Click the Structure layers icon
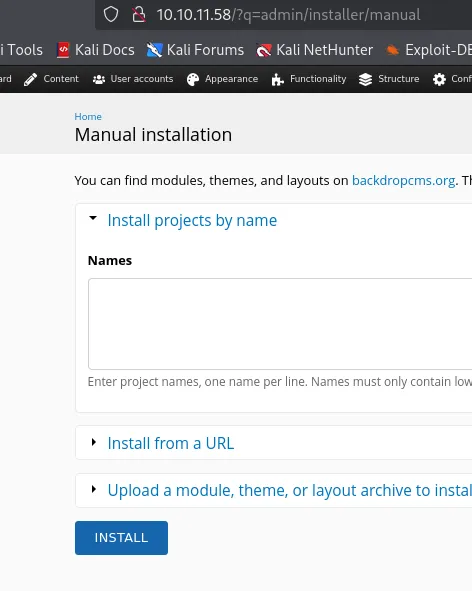Image resolution: width=472 pixels, height=591 pixels. point(365,79)
